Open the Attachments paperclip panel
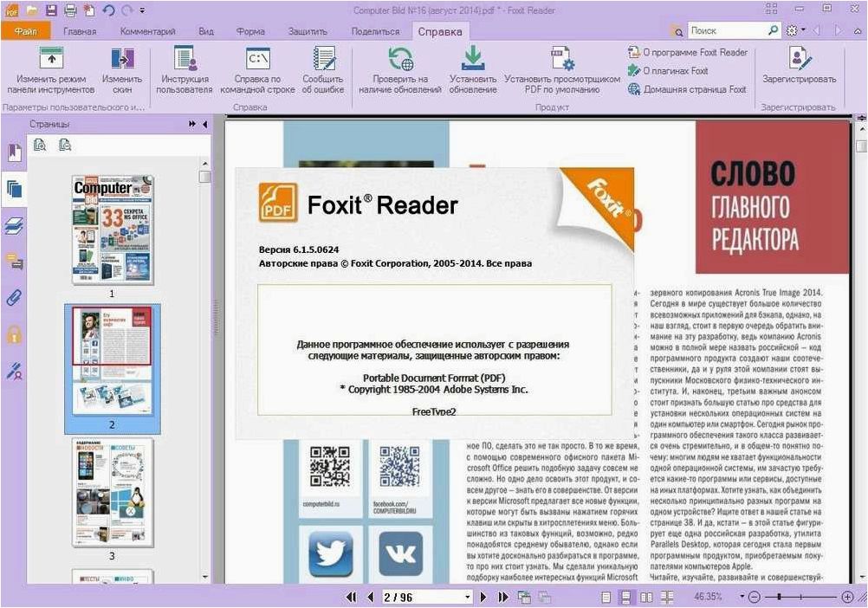 [x=14, y=298]
